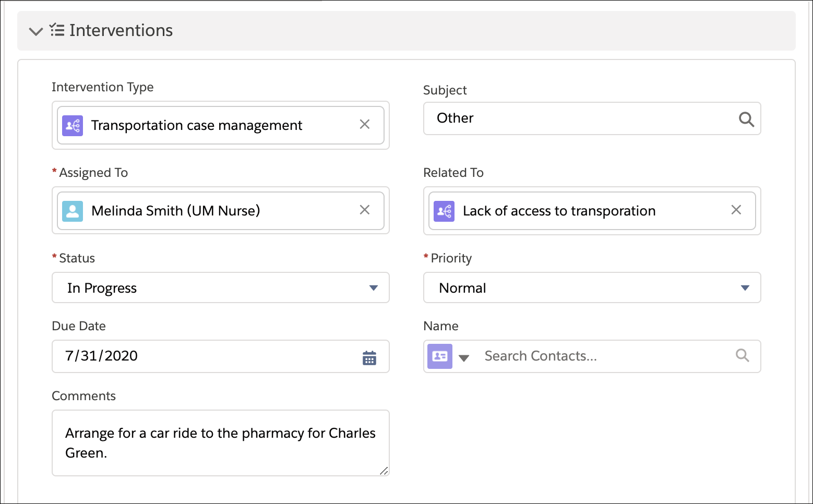Clear the Related To selection
The width and height of the screenshot is (813, 504).
coord(736,210)
